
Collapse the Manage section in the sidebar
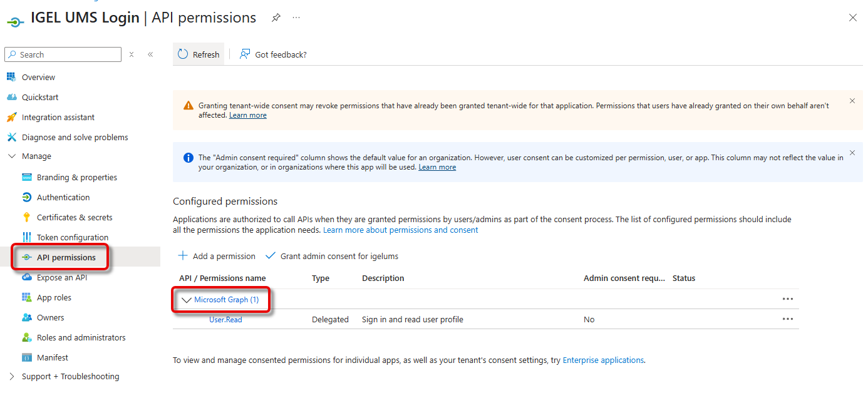pos(12,156)
